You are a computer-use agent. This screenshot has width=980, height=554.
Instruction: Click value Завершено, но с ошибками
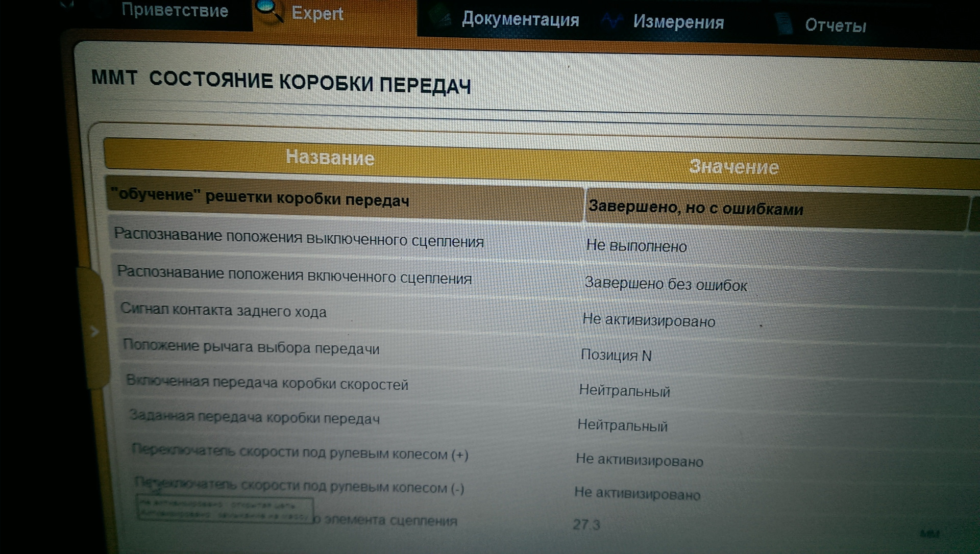(696, 207)
